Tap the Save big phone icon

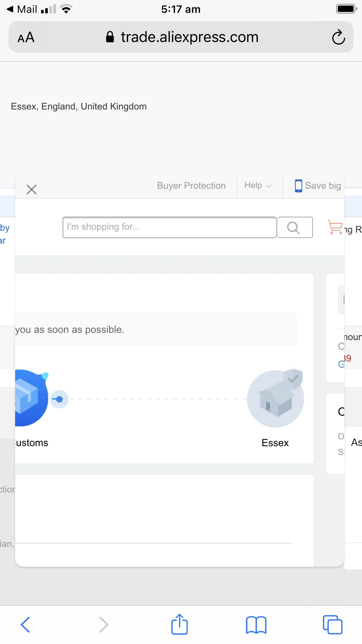click(298, 186)
